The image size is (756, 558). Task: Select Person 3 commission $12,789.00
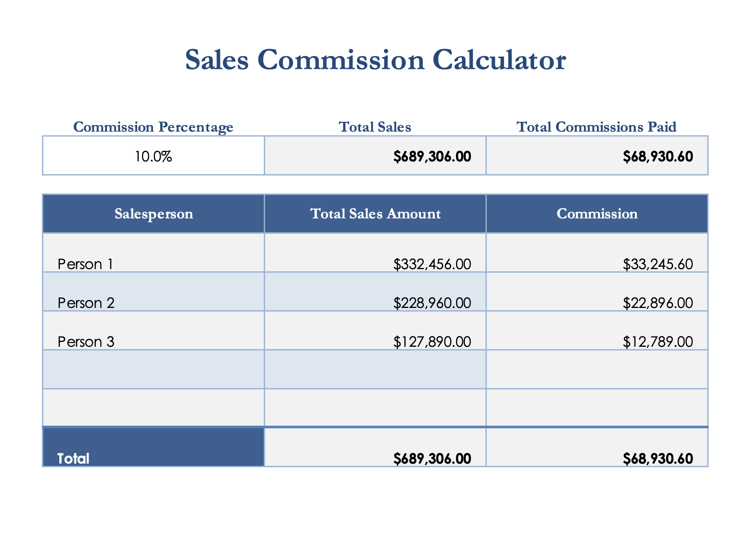coord(658,342)
